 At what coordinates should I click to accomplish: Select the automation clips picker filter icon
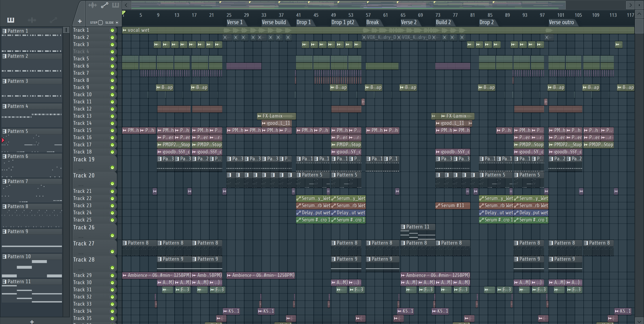click(x=53, y=20)
